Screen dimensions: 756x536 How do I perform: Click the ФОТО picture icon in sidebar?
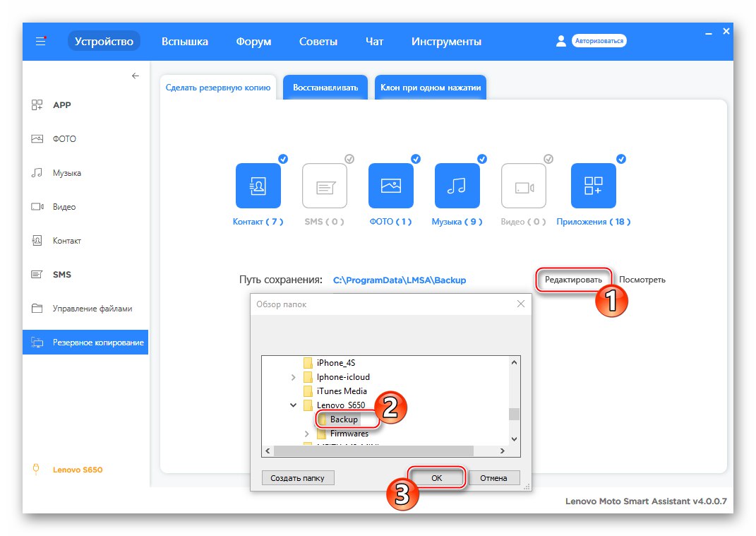coord(37,139)
